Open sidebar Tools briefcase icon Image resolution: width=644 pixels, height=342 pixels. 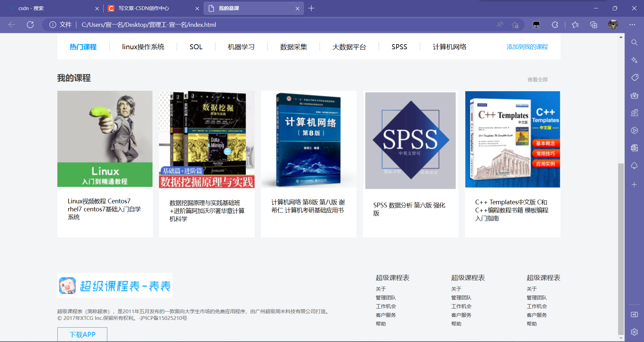634,95
